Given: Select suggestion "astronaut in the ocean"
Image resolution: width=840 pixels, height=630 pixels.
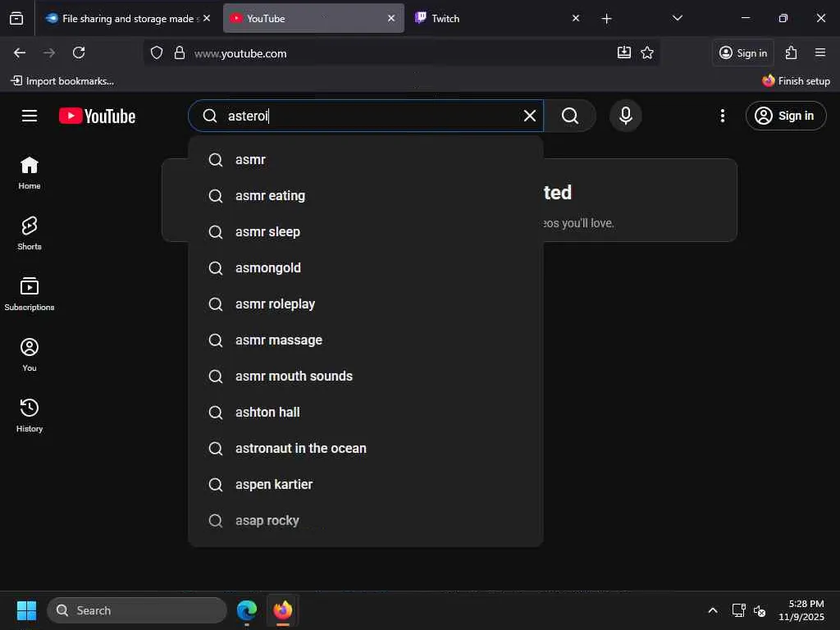Looking at the screenshot, I should click(x=366, y=449).
